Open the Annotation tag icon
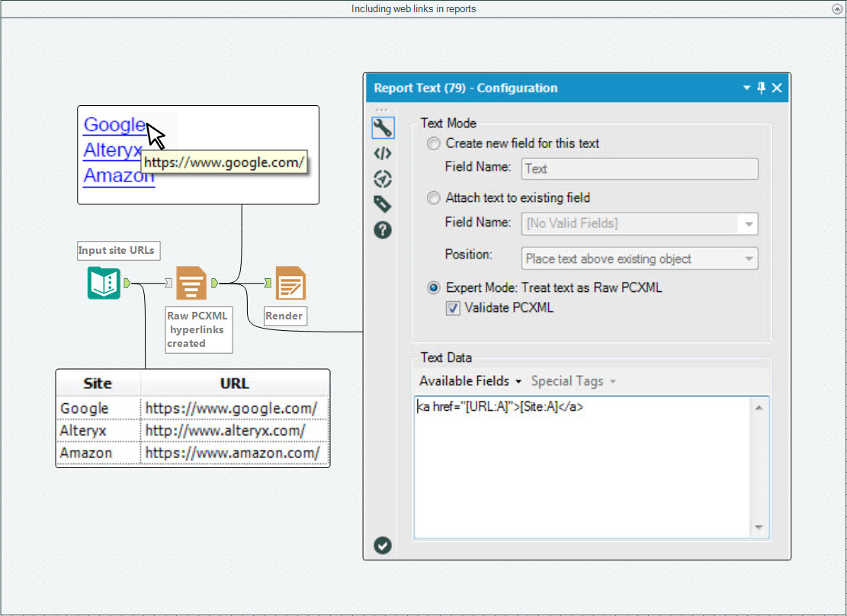 pos(383,204)
